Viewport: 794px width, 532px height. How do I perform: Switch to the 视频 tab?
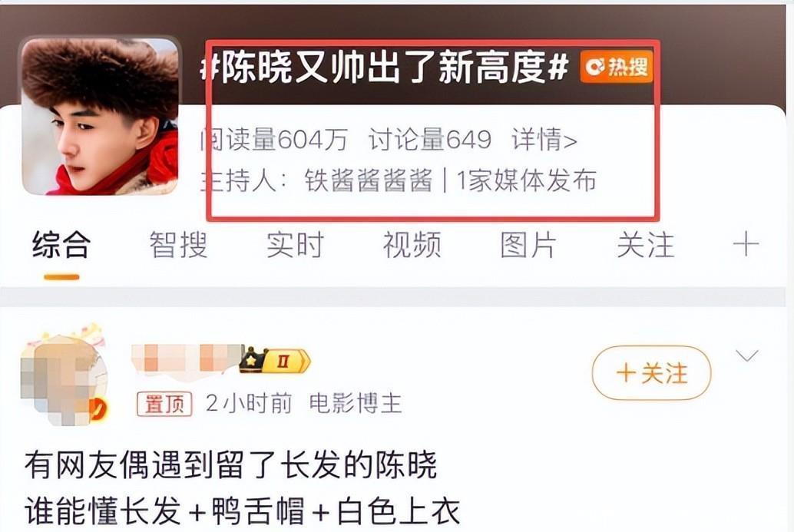412,246
